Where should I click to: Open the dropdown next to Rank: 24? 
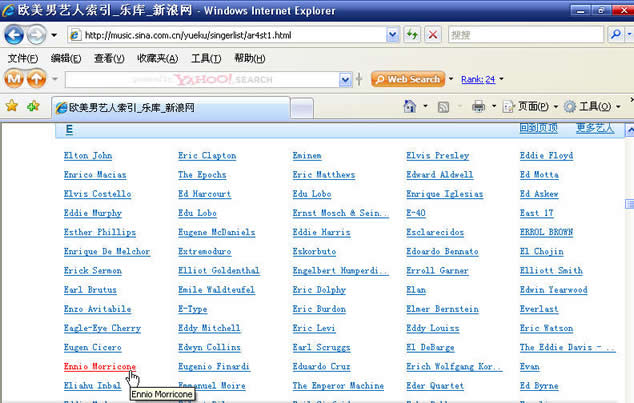tap(501, 79)
